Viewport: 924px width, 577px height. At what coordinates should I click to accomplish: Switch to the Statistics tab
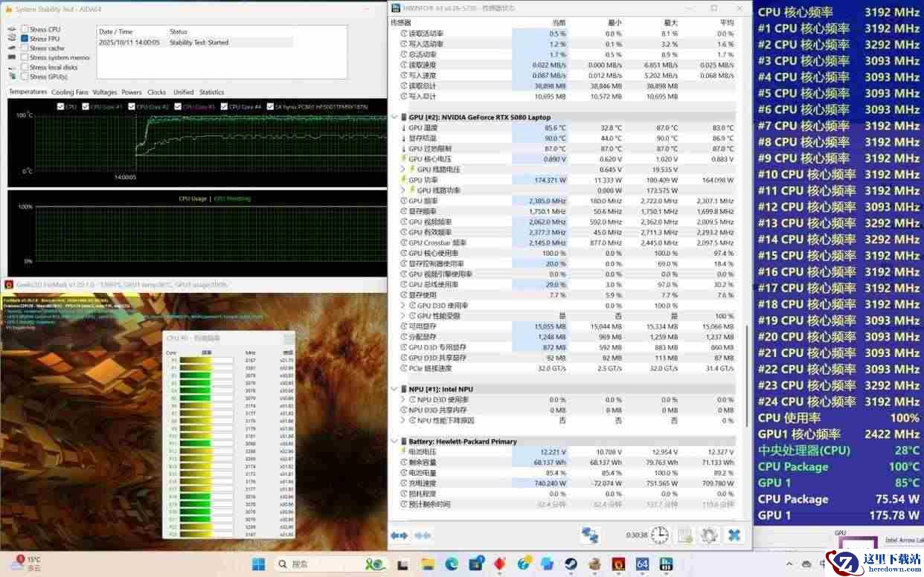[x=211, y=92]
